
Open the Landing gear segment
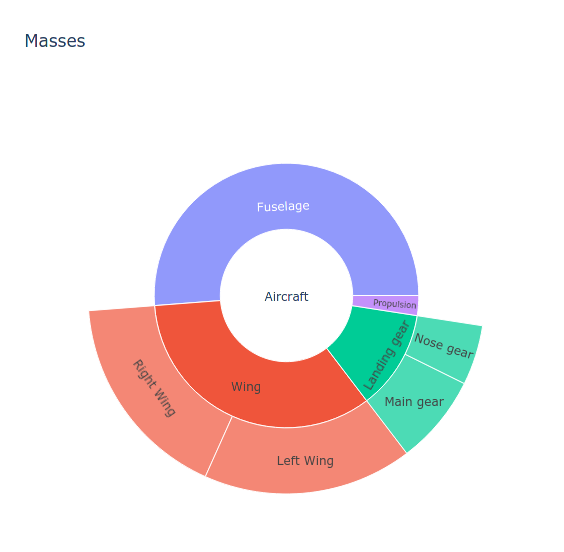pyautogui.click(x=378, y=351)
